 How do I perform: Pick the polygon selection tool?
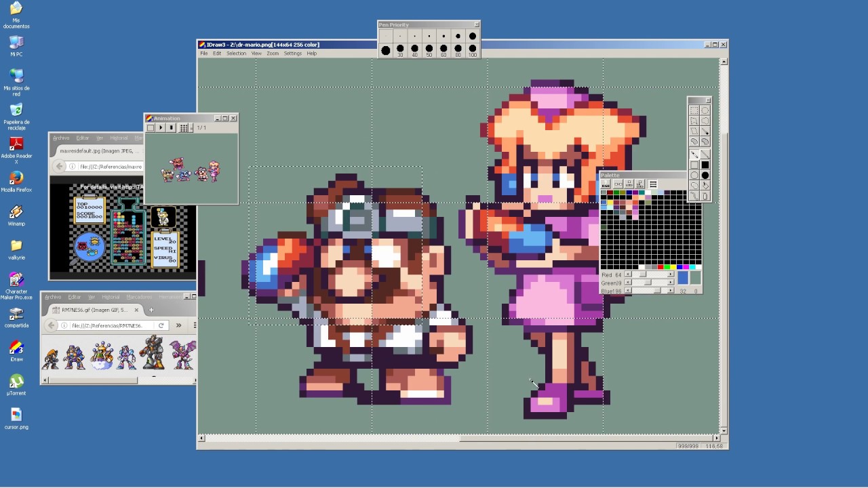(x=694, y=121)
